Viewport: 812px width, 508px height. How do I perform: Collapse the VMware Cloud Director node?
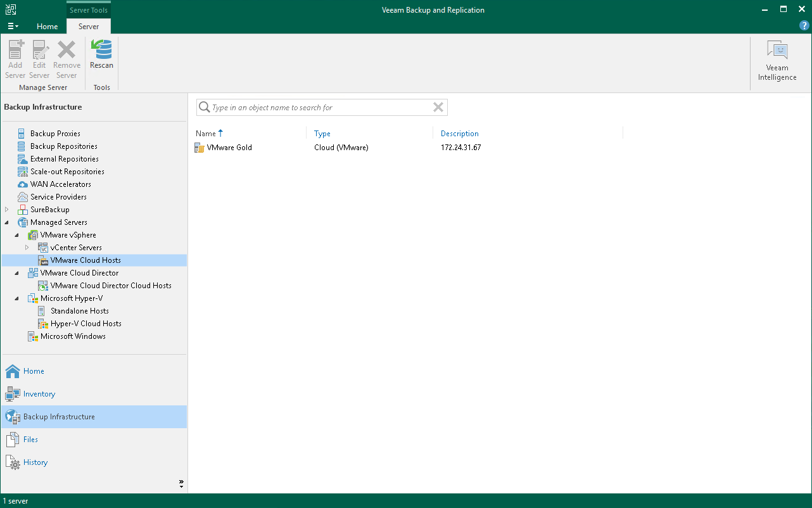coord(17,273)
